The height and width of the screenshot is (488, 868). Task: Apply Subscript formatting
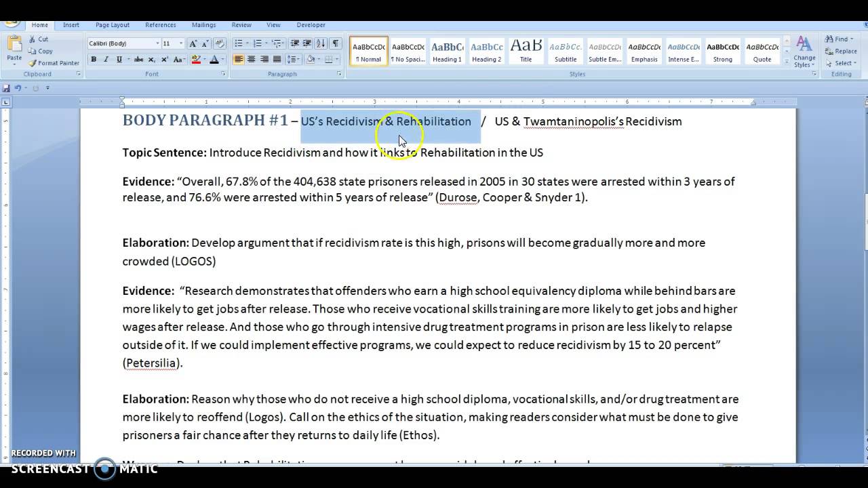point(151,60)
